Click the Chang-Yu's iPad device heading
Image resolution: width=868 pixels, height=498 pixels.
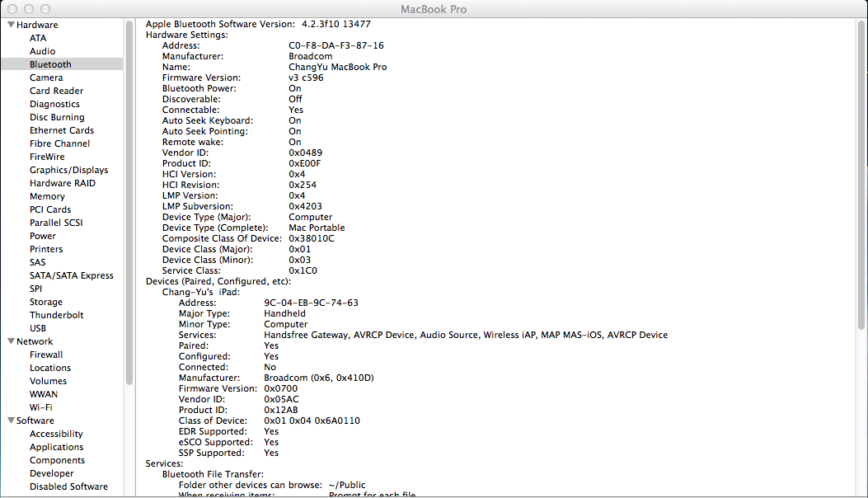202,292
